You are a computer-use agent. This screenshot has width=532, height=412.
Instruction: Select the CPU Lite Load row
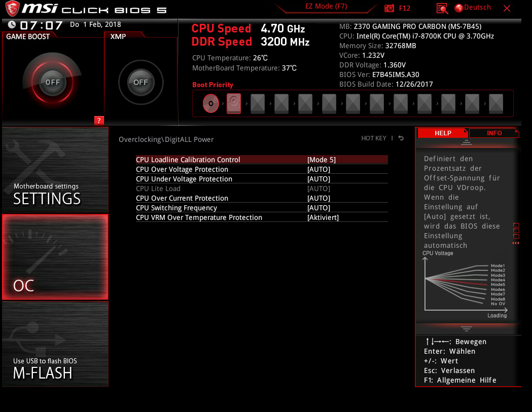pyautogui.click(x=262, y=189)
